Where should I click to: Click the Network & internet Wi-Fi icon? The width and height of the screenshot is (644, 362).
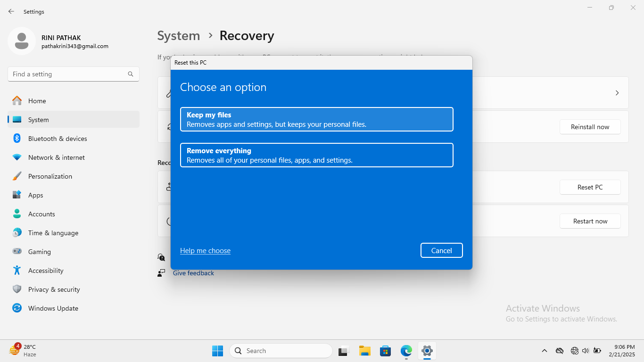click(17, 157)
